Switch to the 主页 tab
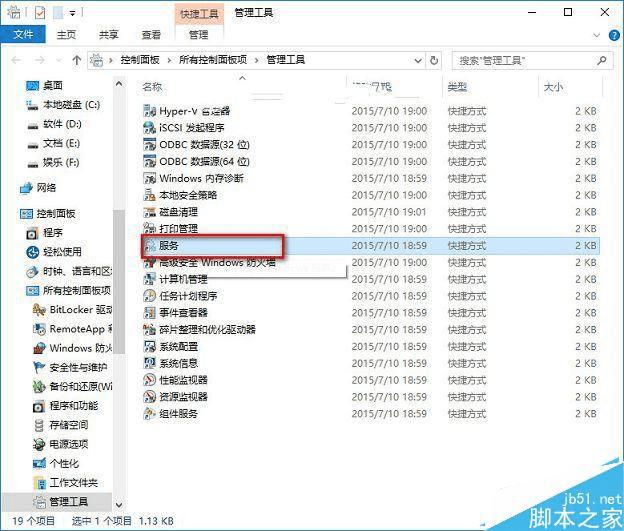The height and width of the screenshot is (531, 624). click(66, 35)
